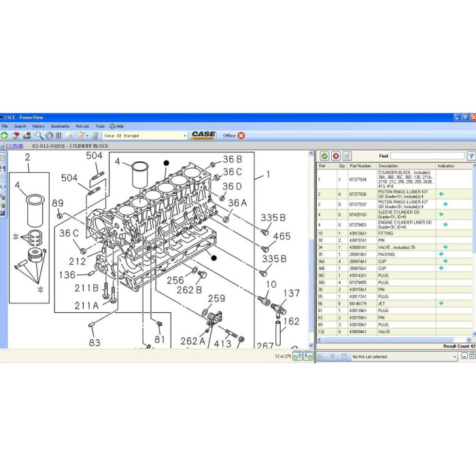
Task: Click the Home house icon
Action: (x=16, y=136)
